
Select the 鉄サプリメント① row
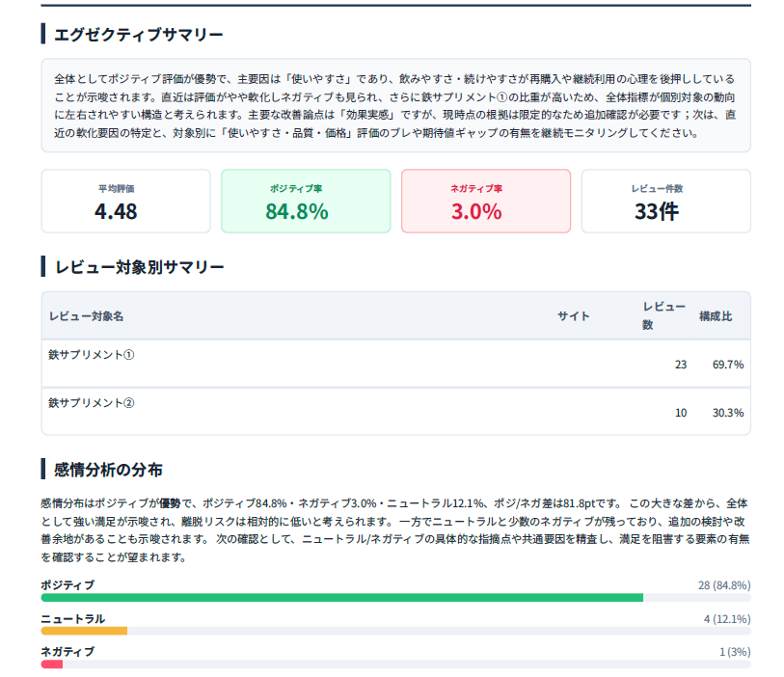point(396,364)
